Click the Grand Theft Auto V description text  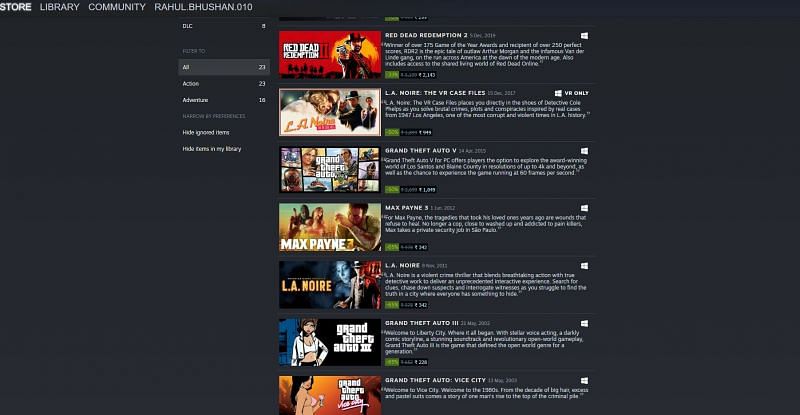486,166
